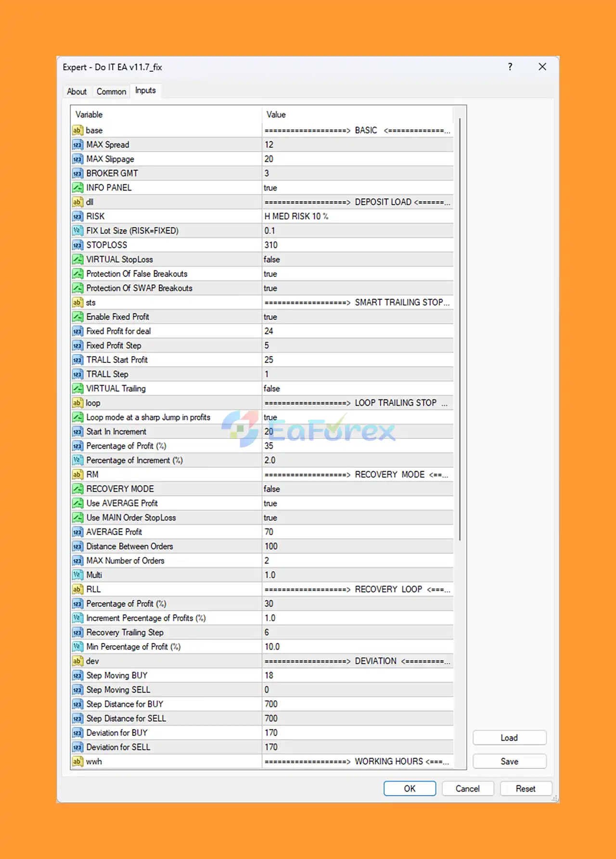The height and width of the screenshot is (859, 616).
Task: Edit STOPLOSS value 310
Action: 358,245
